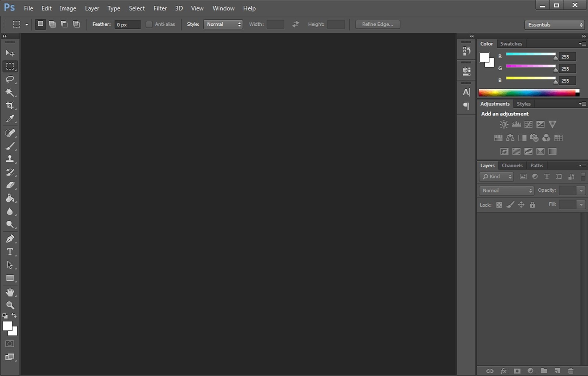
Task: Click the Refine Edge button
Action: [377, 24]
